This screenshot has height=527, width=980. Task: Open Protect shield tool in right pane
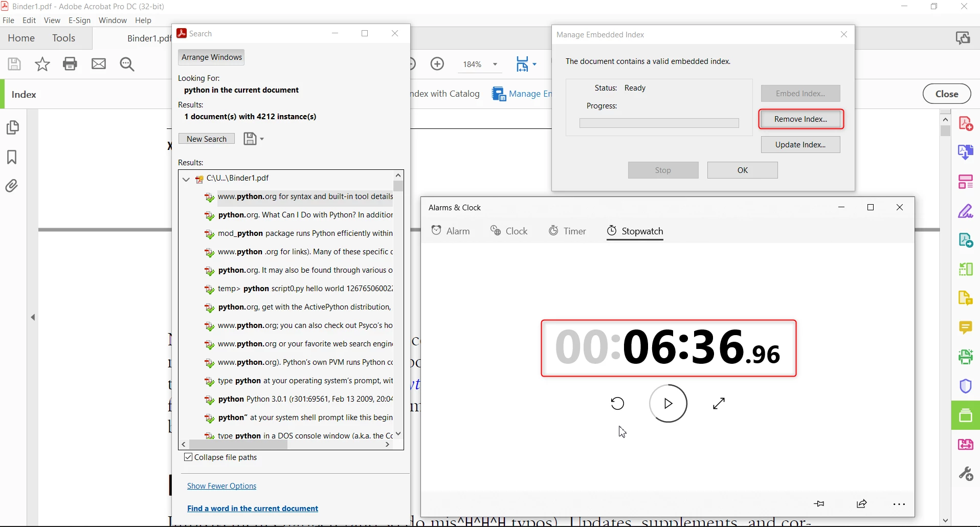click(x=967, y=386)
